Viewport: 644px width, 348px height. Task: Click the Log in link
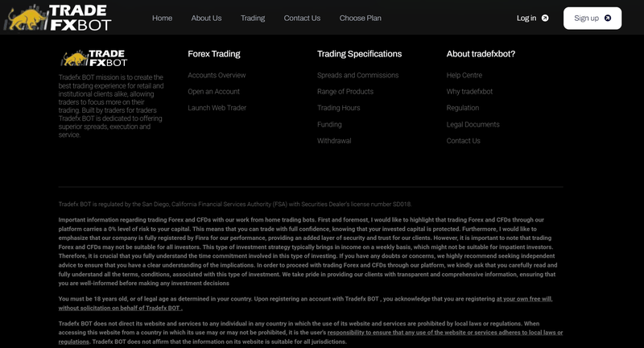tap(532, 18)
